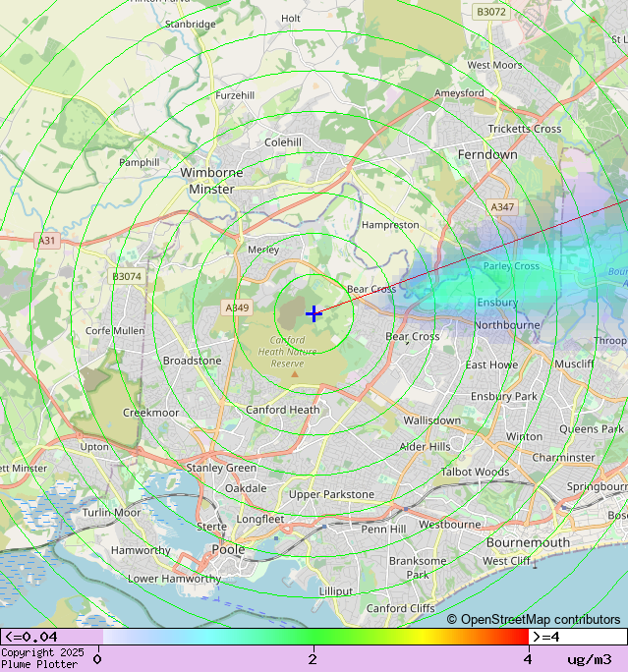Click the 'Talbot Woods' label
The width and height of the screenshot is (628, 672).
(475, 472)
